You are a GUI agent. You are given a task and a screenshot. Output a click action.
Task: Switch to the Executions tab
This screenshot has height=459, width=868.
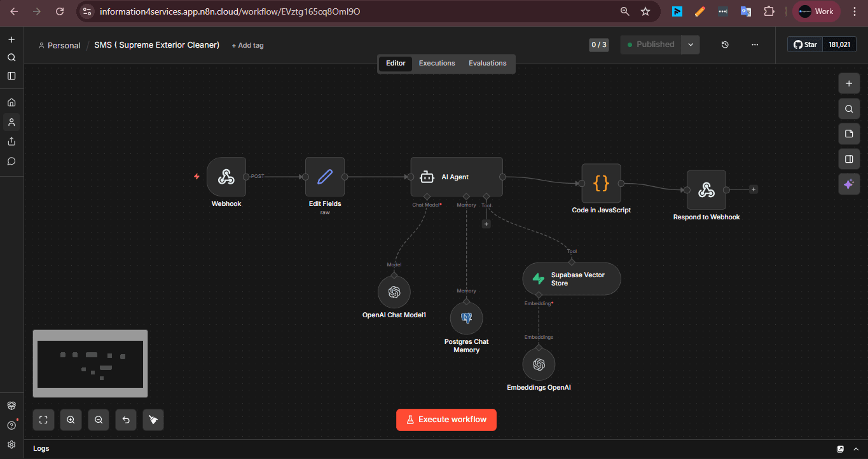point(437,64)
